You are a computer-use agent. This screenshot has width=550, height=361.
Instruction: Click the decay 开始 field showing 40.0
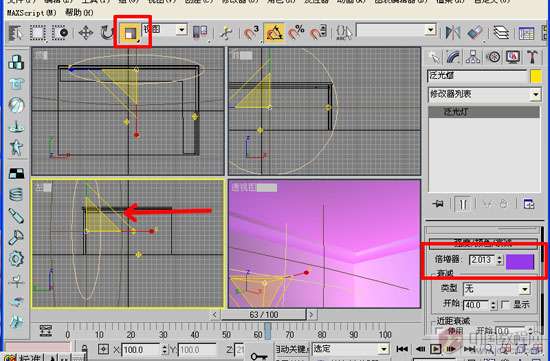[x=476, y=305]
